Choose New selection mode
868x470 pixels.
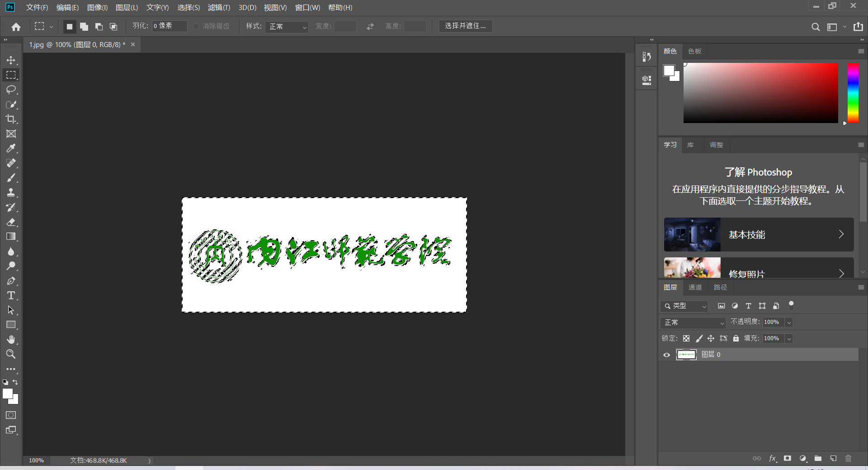[x=70, y=27]
